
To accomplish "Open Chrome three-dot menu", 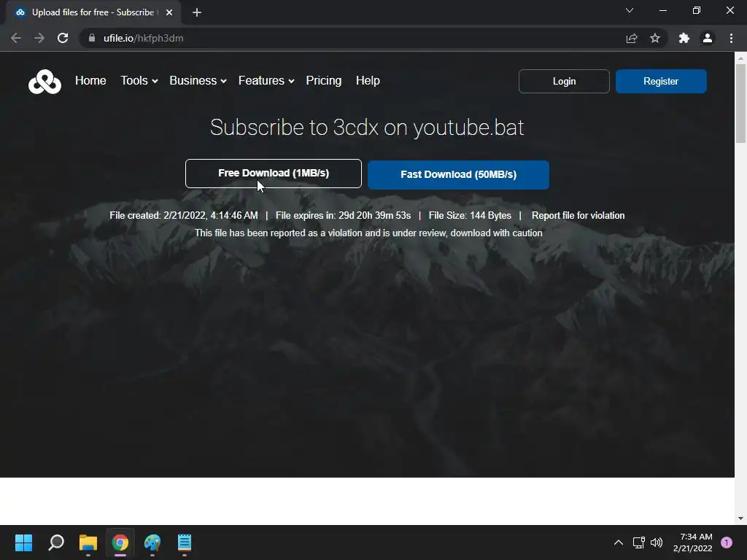I will 731,38.
